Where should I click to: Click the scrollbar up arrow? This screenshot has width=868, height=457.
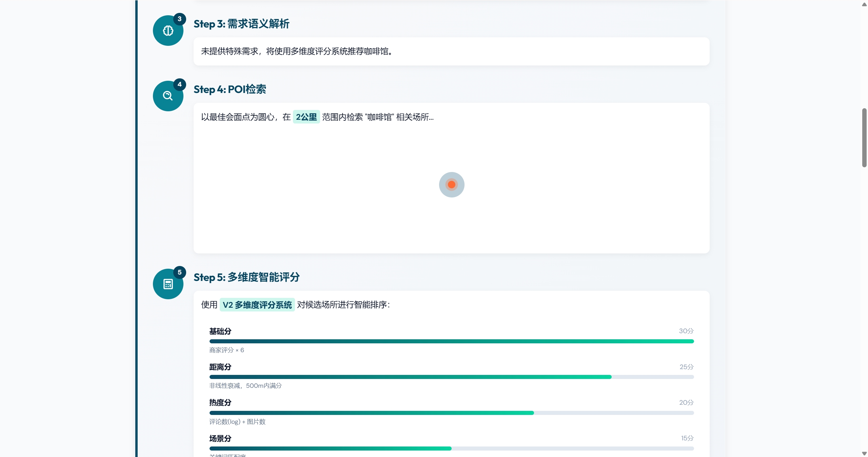[864, 4]
